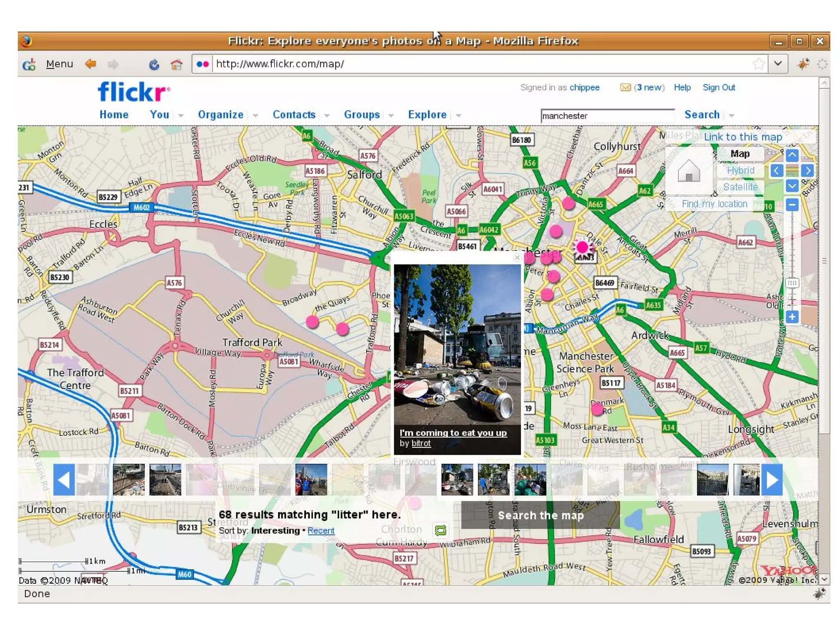Show next photos with right arrow
This screenshot has height=630, width=840.
772,479
